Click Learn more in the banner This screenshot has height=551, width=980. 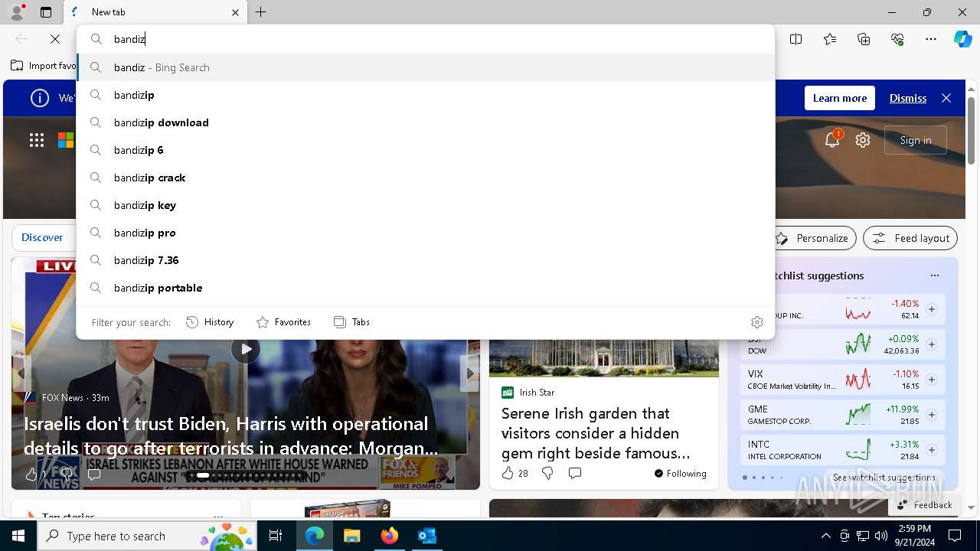840,98
